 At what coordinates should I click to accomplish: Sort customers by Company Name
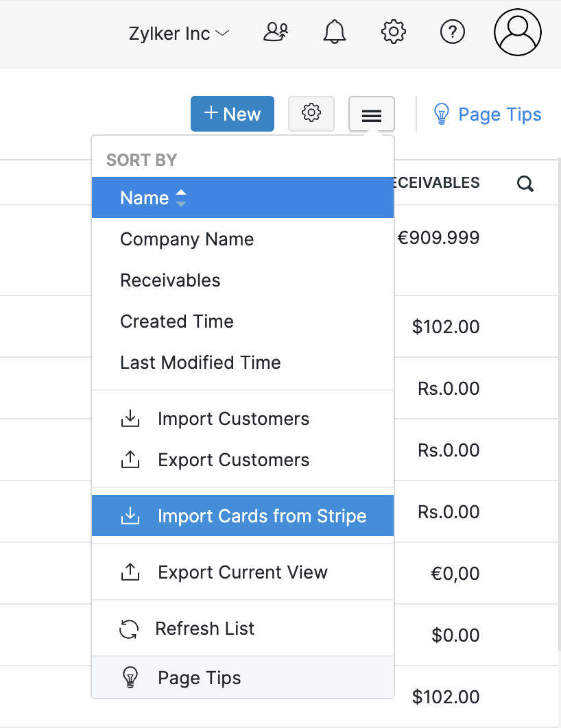coord(187,239)
